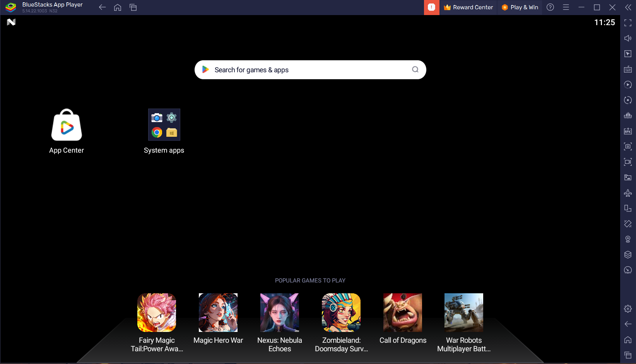The height and width of the screenshot is (364, 636).
Task: Launch War Robots Multiplayer Batt... game
Action: [x=464, y=313]
